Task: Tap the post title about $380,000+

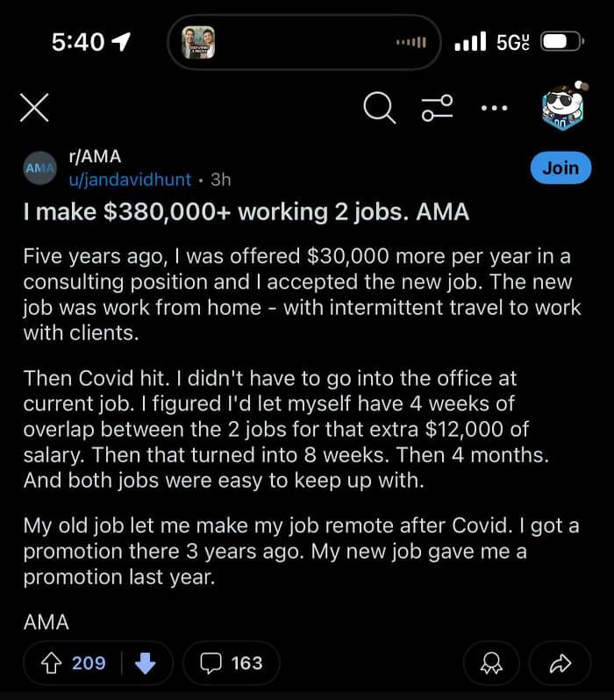Action: point(246,212)
